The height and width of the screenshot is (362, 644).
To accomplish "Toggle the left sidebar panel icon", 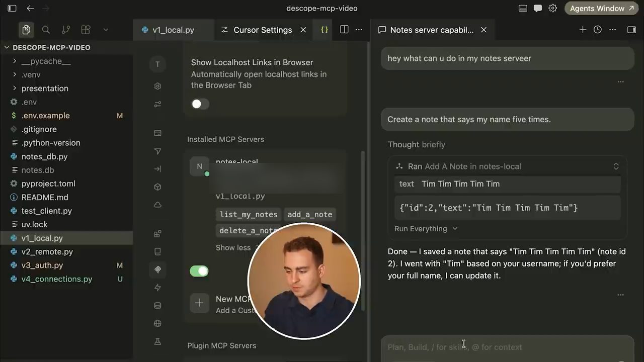I will pyautogui.click(x=12, y=8).
